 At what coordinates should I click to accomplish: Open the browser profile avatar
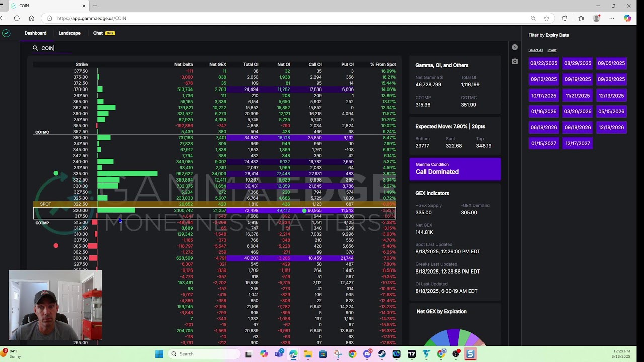pos(596,18)
